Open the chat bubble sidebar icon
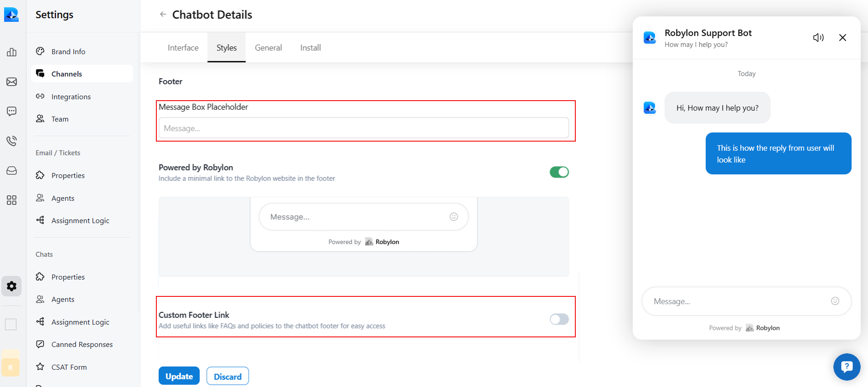The height and width of the screenshot is (387, 868). pos(12,112)
